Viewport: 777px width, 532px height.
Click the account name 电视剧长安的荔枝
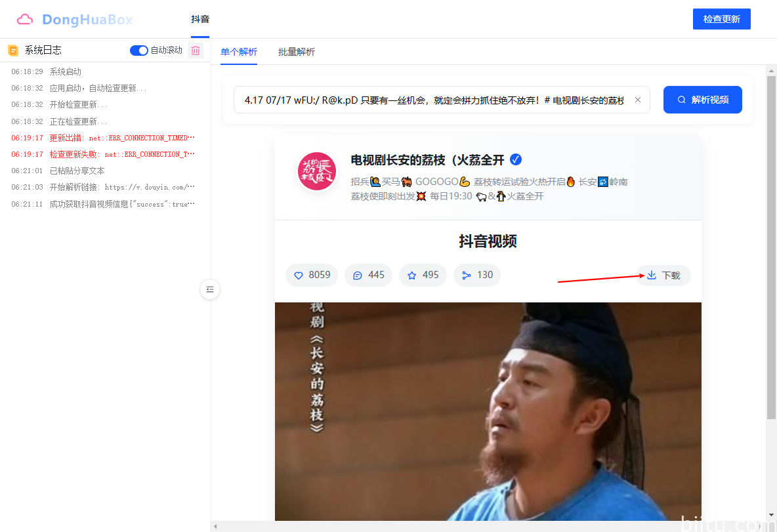pyautogui.click(x=427, y=160)
